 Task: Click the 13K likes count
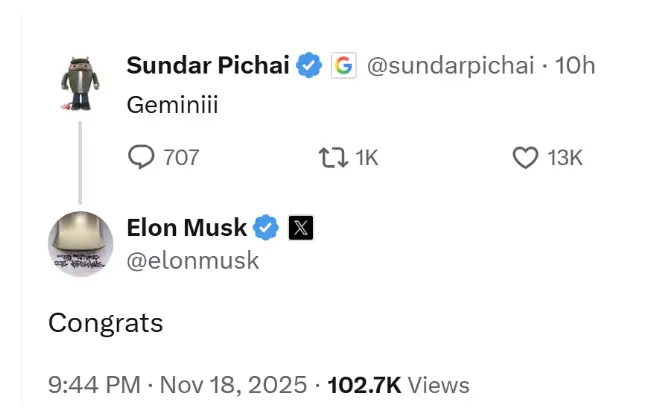(x=565, y=157)
